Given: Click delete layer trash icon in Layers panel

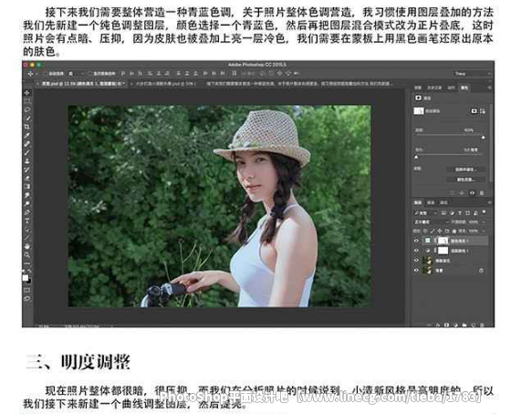Looking at the screenshot, I should tap(482, 326).
